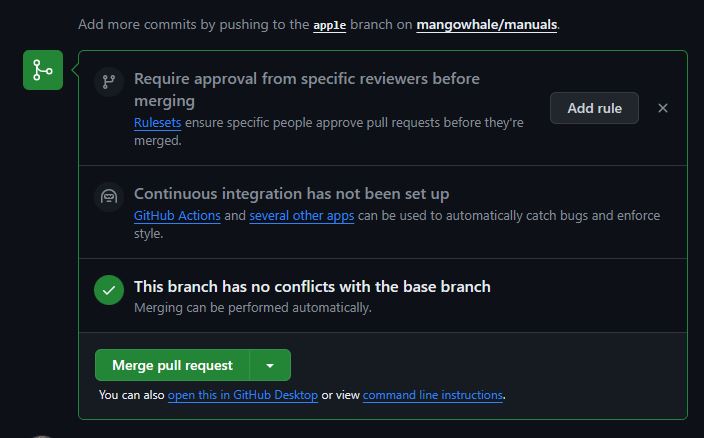
Task: Open merge method dropdown arrow
Action: (270, 365)
